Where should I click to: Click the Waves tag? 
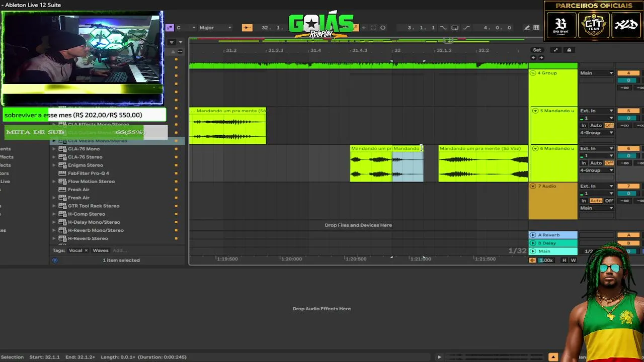(x=101, y=250)
